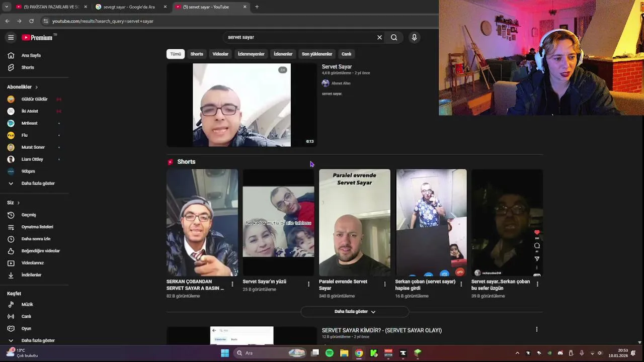644x362 pixels.
Task: Open the Abonelikler section chevron
Action: [36, 87]
